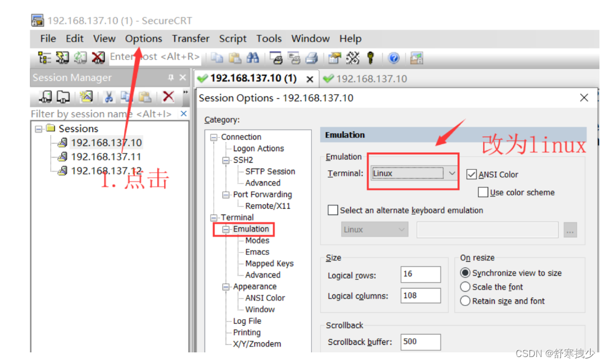The image size is (604, 364).
Task: Collapse the Sessions folder tree node
Action: tap(38, 129)
